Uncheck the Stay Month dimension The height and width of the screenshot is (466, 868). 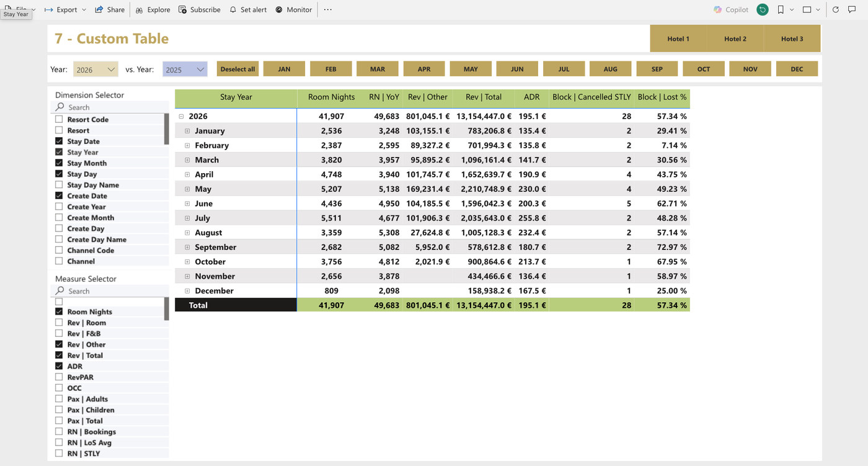59,163
